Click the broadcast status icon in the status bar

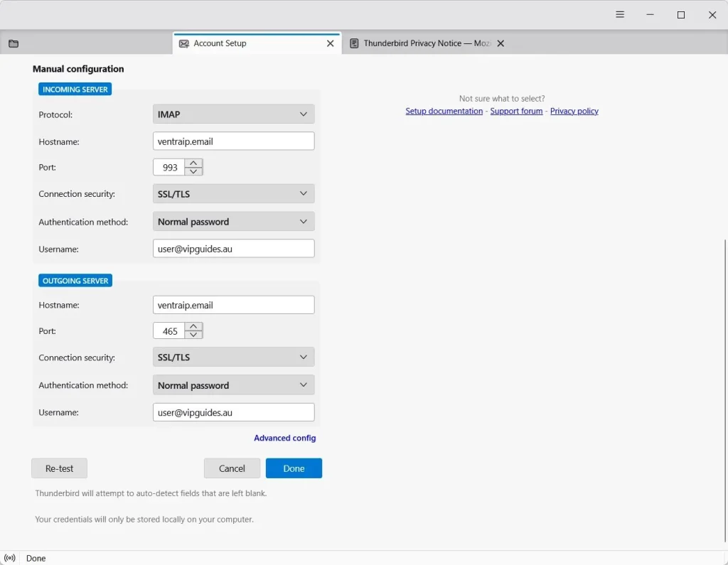(9, 558)
